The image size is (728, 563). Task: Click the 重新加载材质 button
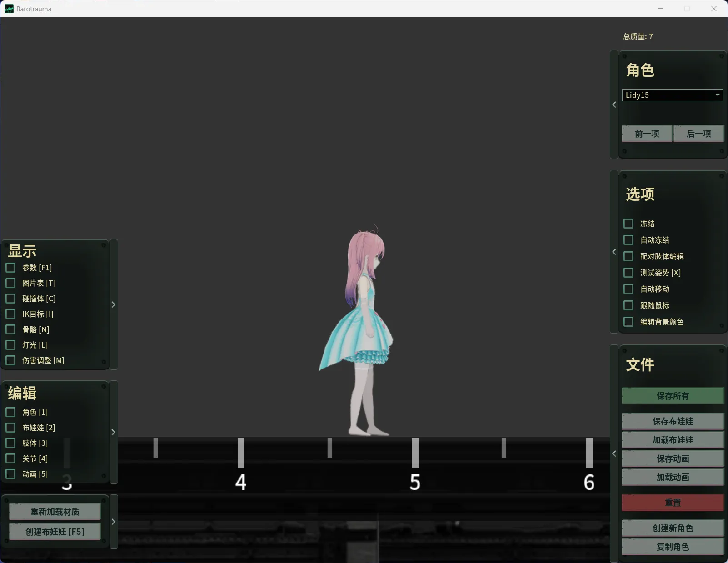pos(55,512)
